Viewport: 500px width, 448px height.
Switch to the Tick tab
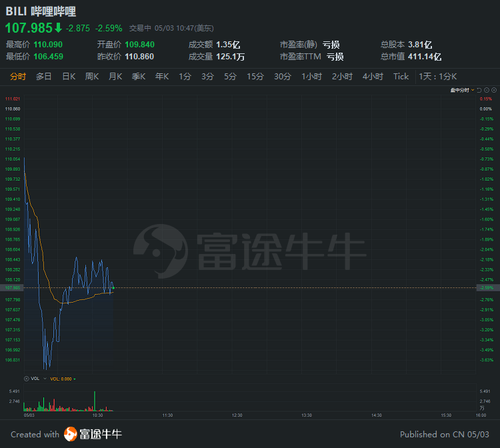(401, 77)
